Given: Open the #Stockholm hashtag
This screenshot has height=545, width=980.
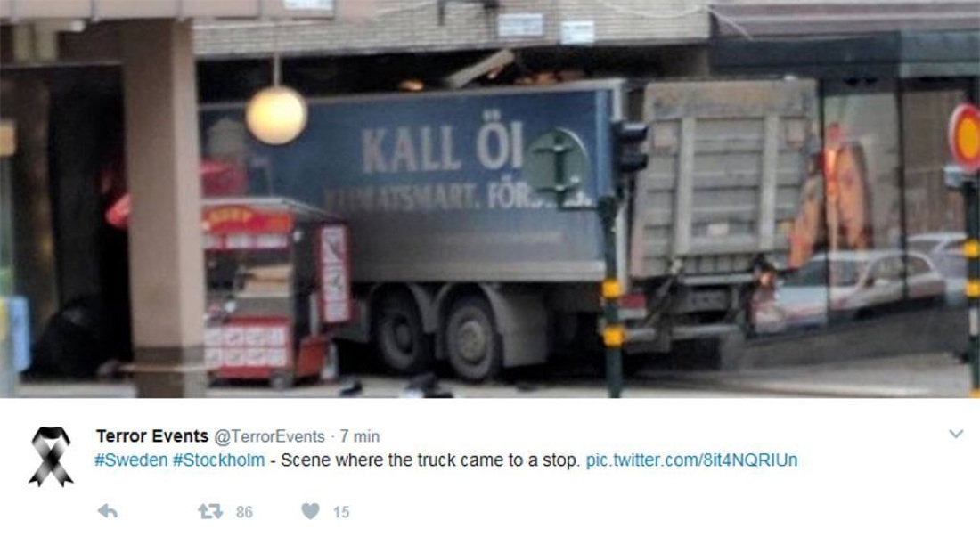Looking at the screenshot, I should [x=219, y=460].
